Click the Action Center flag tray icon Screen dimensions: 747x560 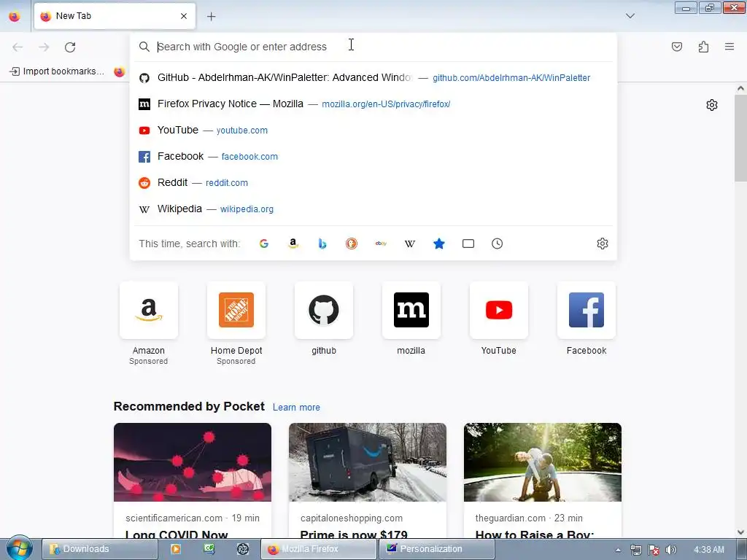(653, 550)
